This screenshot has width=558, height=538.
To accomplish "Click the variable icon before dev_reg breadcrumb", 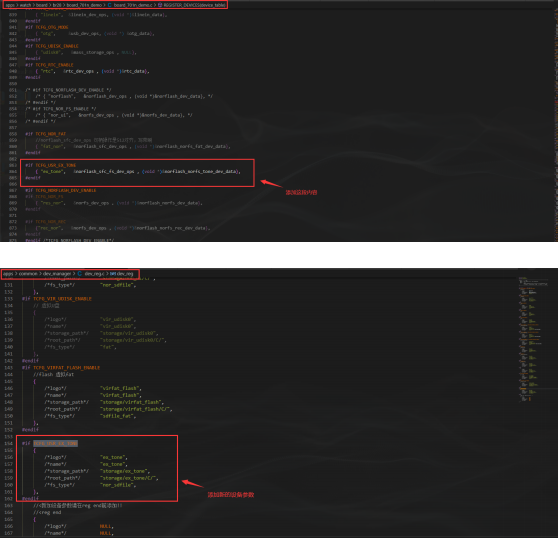I will 113,274.
